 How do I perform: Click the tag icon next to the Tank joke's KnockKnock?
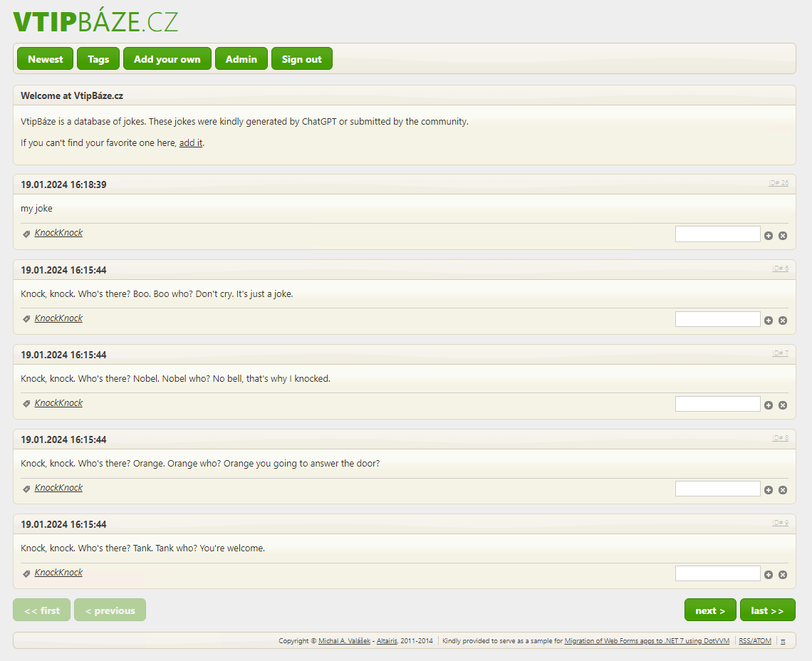click(26, 572)
